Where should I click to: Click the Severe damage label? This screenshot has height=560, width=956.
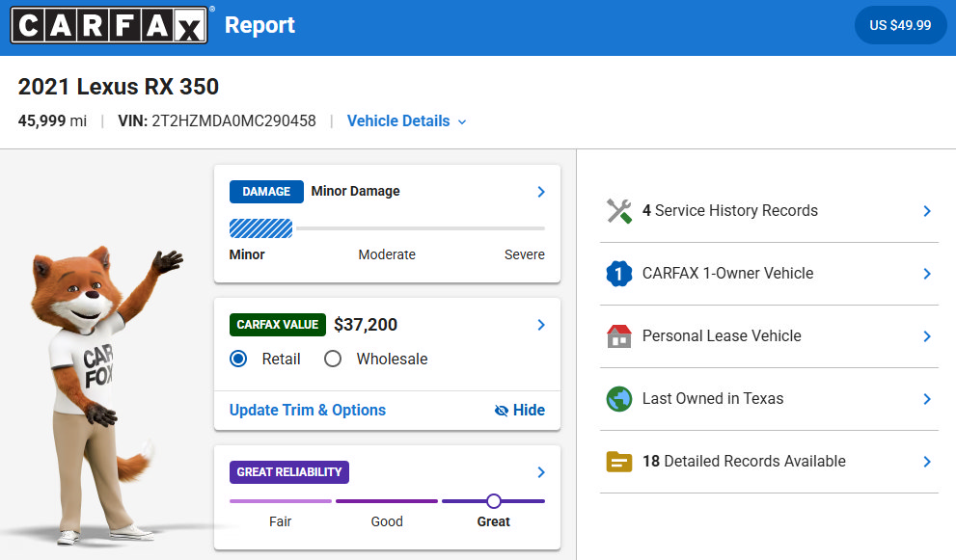[525, 254]
